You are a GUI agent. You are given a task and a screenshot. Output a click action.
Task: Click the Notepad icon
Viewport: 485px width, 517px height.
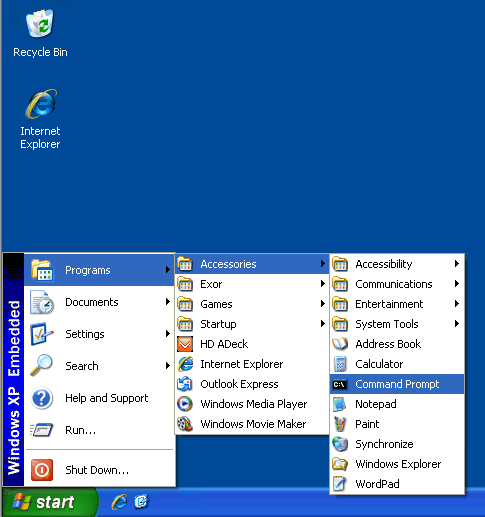click(x=340, y=404)
